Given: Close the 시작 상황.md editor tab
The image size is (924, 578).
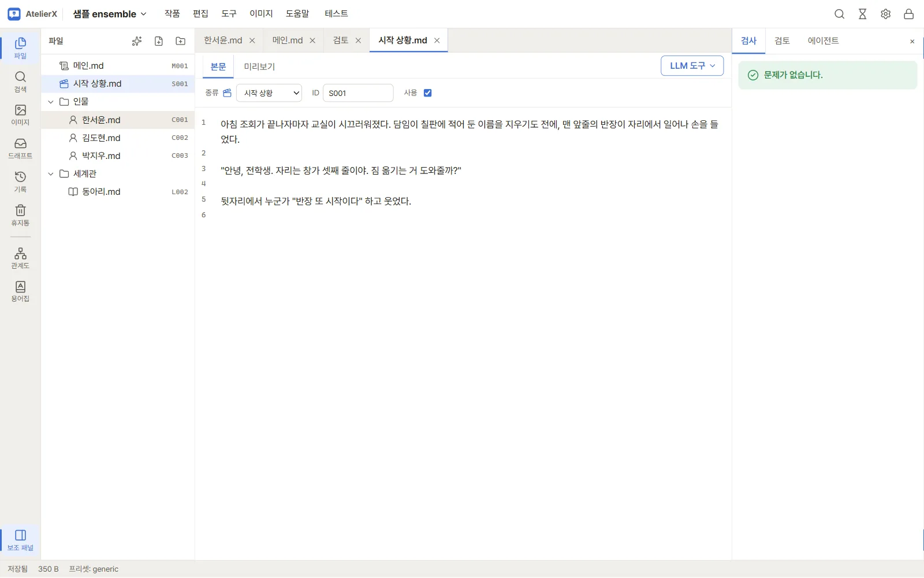Looking at the screenshot, I should 437,40.
